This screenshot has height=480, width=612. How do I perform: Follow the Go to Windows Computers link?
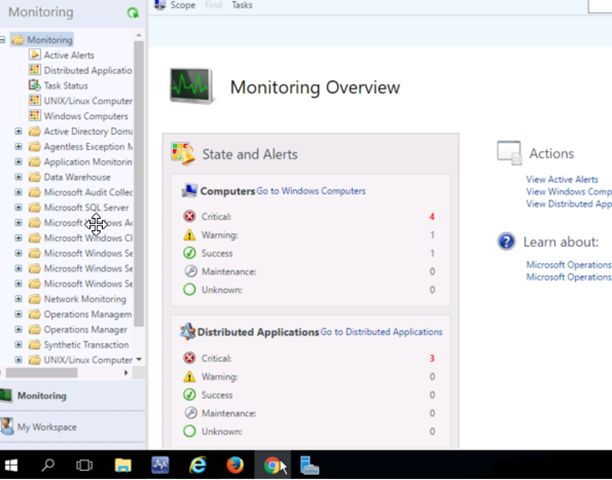click(x=311, y=191)
